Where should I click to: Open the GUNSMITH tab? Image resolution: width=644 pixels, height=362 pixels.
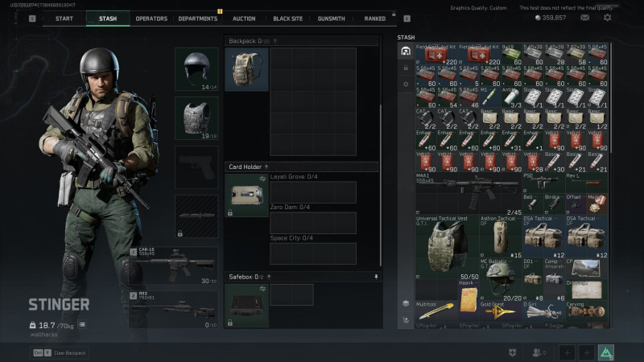click(x=331, y=19)
